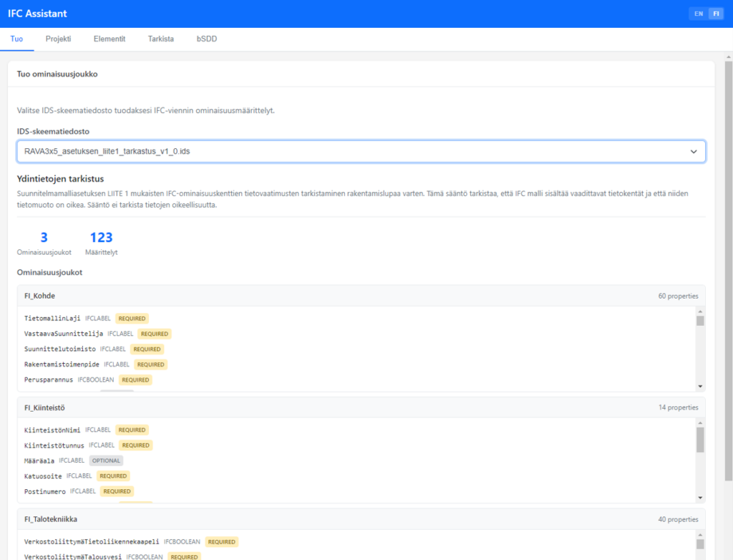Switch to the Elementit tab

click(110, 39)
